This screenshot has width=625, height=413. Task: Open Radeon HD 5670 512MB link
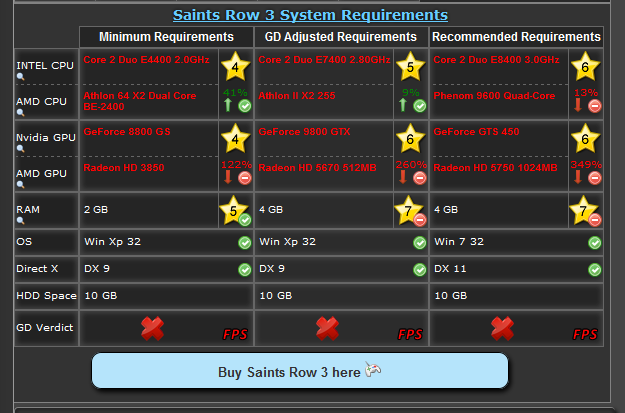(x=317, y=167)
